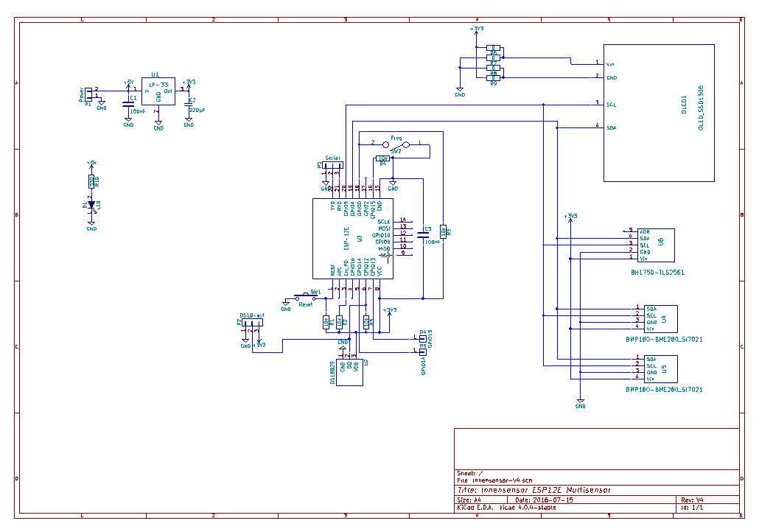The width and height of the screenshot is (759, 532).
Task: Select the 10k resistor R5
Action: pos(443,231)
